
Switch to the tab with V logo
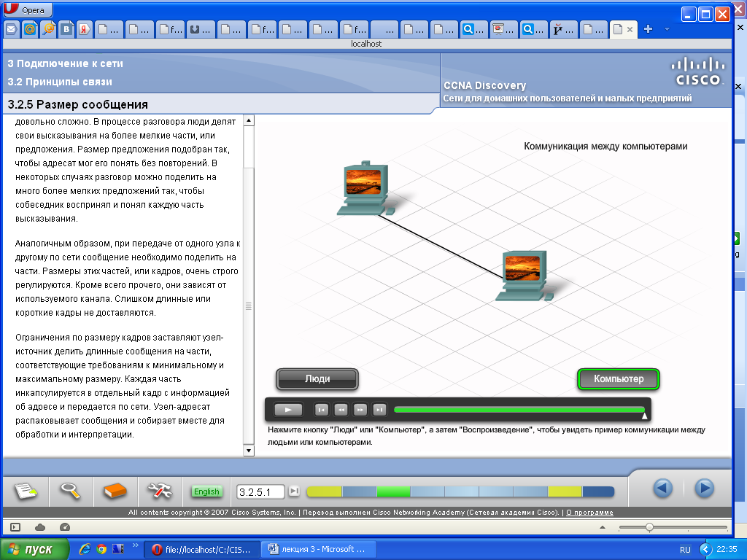pos(563,29)
